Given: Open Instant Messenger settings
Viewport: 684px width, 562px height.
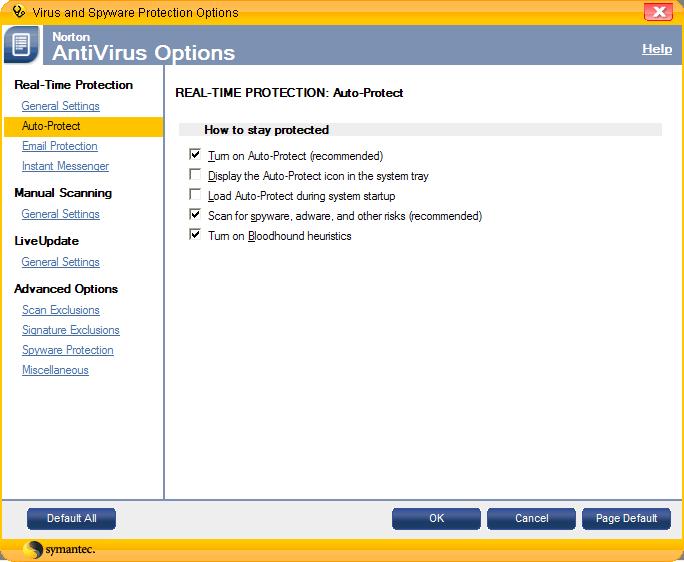Looking at the screenshot, I should click(x=65, y=166).
